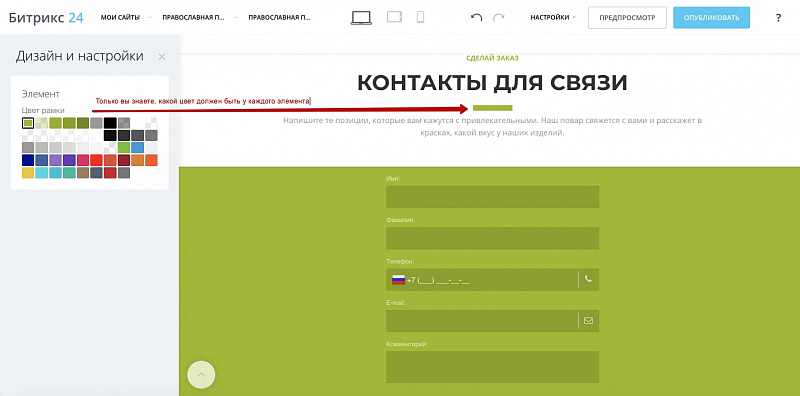Open the НАСТРОЙКИ dropdown menu
Viewport: 800px width, 396px height.
[553, 17]
